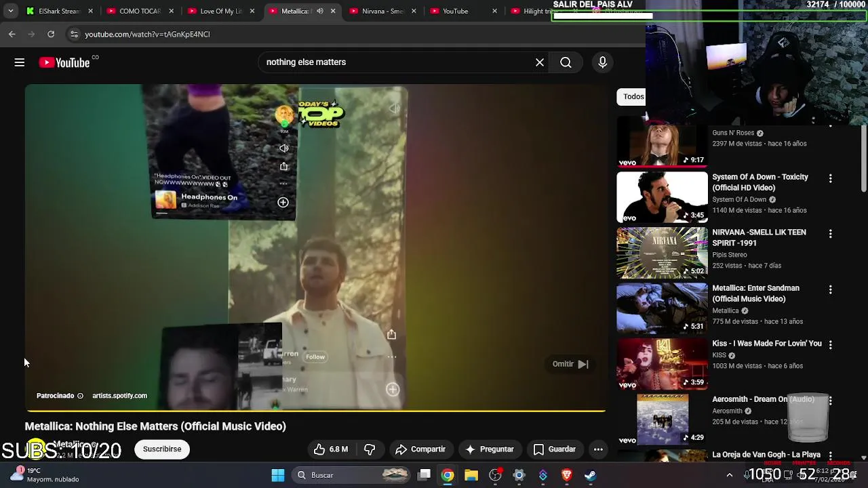Open the YouTube guide hamburger menu
The image size is (868, 488).
[x=20, y=62]
